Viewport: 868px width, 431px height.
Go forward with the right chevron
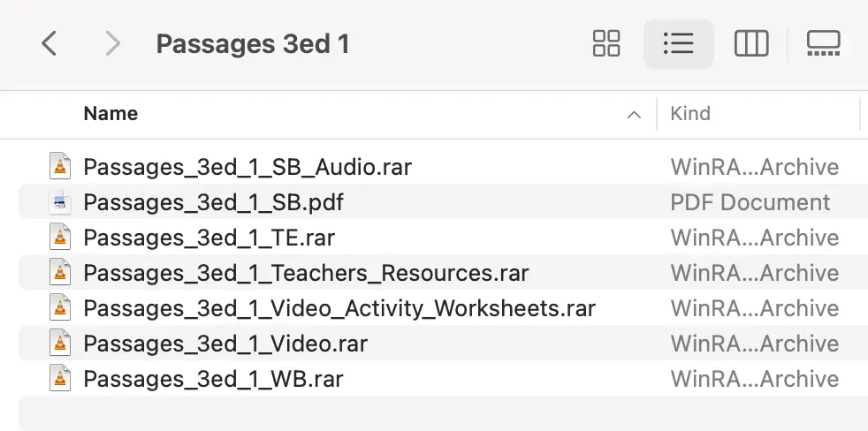point(113,43)
